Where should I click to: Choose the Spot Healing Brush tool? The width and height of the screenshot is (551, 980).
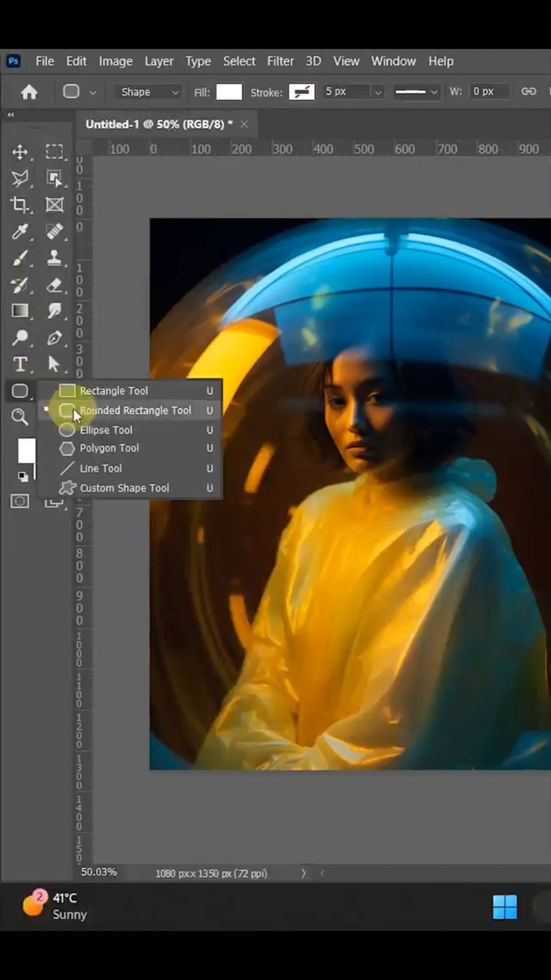click(54, 231)
